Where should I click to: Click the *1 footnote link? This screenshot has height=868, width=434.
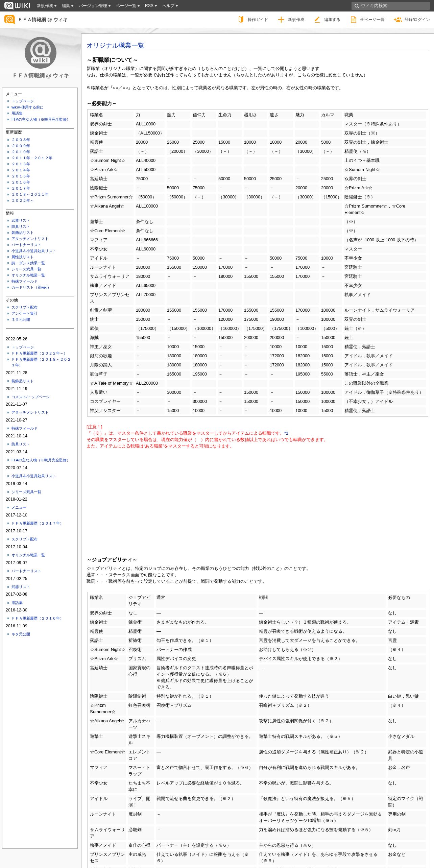coord(286,433)
